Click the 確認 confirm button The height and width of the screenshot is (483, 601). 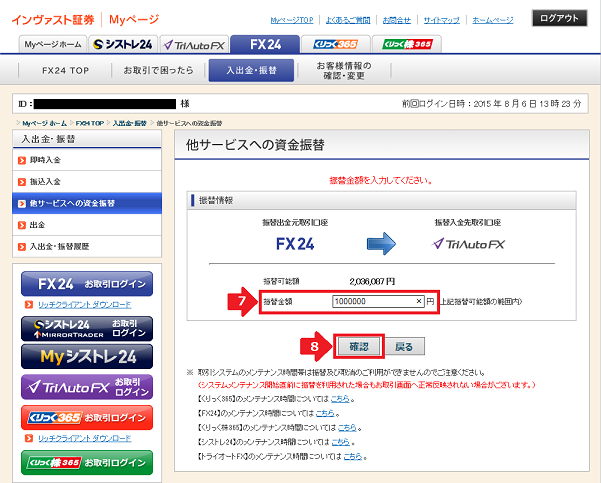(359, 347)
